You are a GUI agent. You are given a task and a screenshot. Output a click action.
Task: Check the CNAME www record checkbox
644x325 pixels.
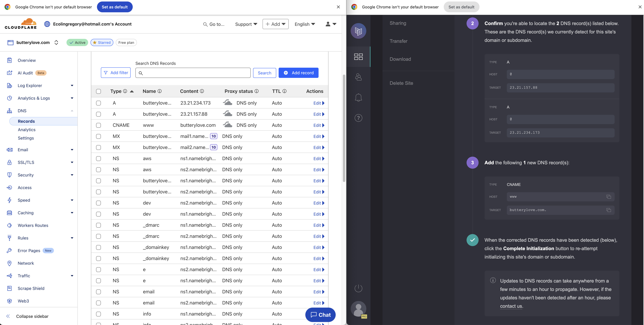pyautogui.click(x=98, y=125)
